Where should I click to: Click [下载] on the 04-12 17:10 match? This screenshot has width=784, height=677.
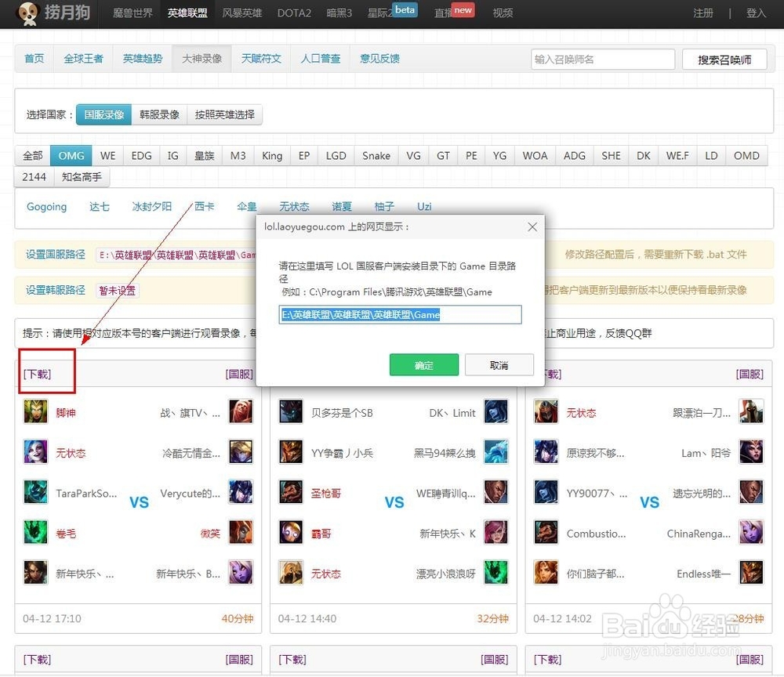click(37, 374)
